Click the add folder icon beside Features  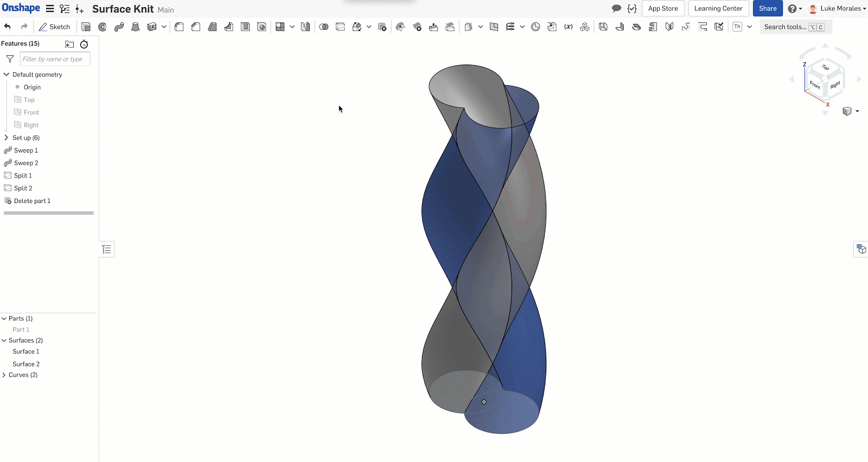(x=69, y=44)
